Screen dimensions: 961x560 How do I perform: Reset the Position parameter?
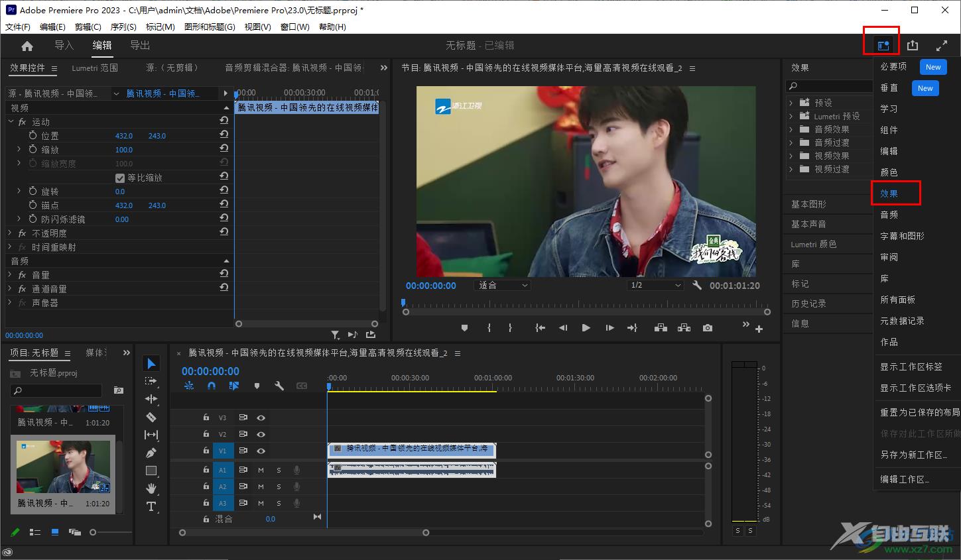(224, 135)
